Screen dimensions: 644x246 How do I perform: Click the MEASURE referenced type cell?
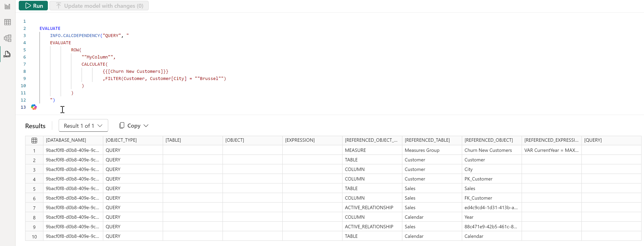click(x=372, y=150)
